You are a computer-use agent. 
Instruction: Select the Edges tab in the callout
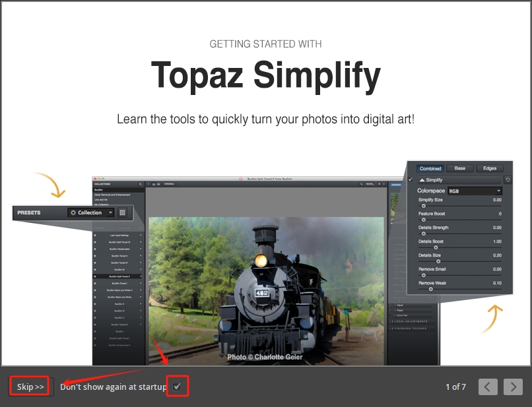490,168
